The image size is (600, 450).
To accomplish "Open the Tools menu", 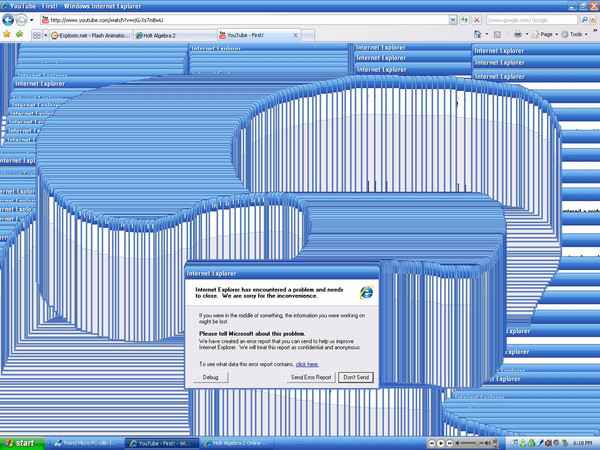I will [x=574, y=34].
